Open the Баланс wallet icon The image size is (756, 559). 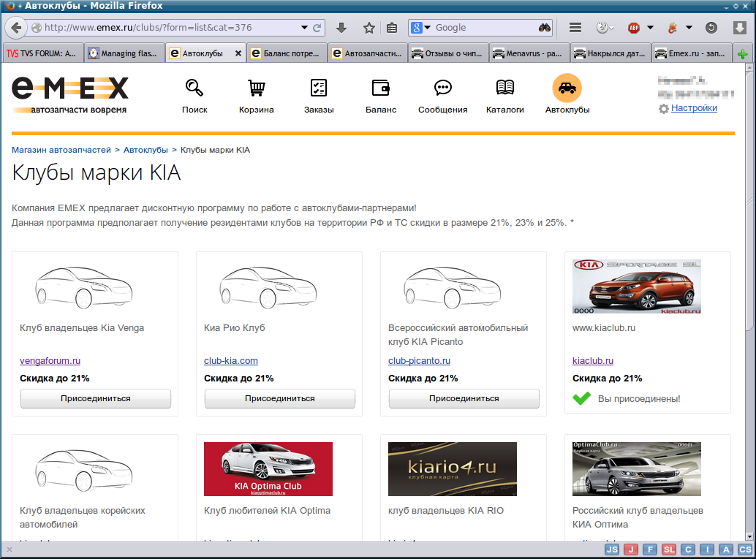381,88
